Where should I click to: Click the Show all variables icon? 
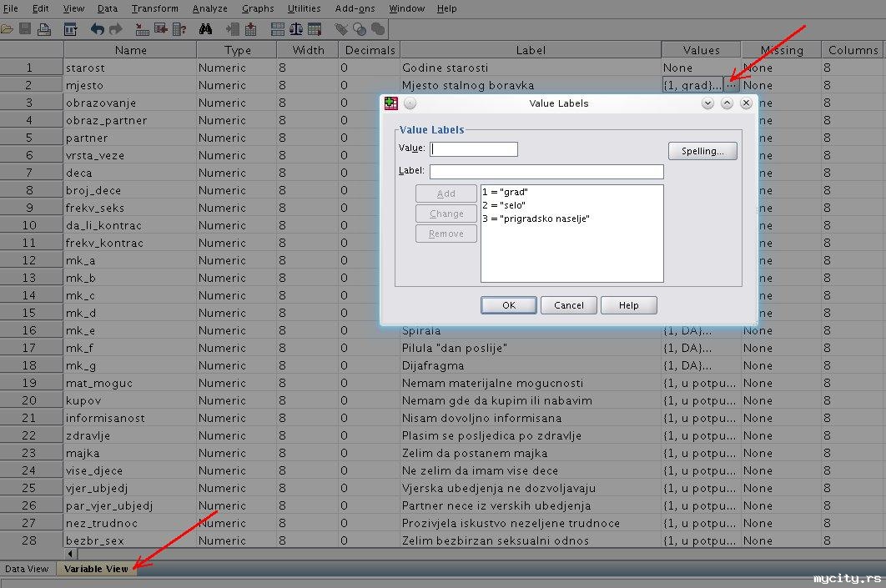coord(378,29)
